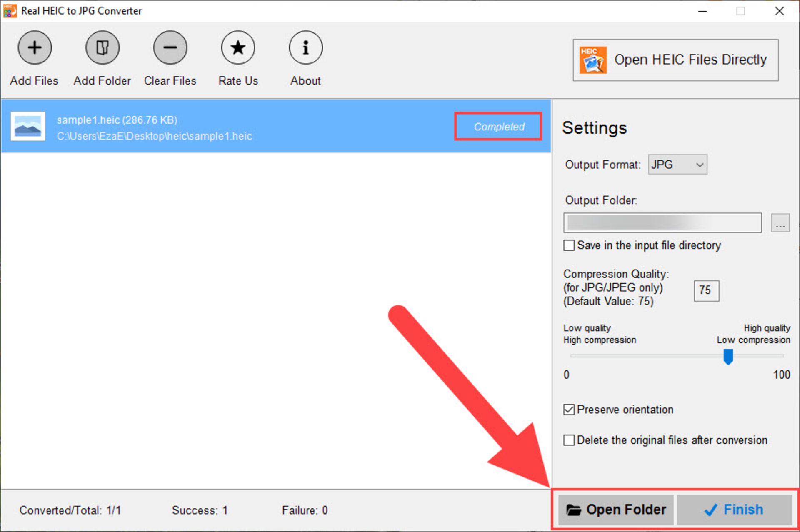This screenshot has height=532, width=800.
Task: Click the checkmark icon on the Finish button
Action: 710,510
